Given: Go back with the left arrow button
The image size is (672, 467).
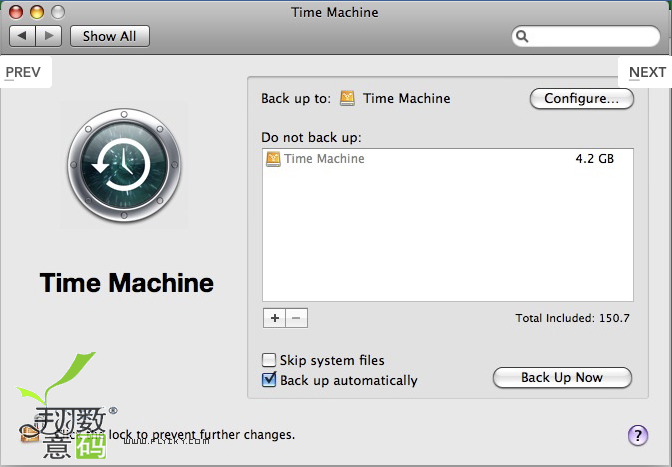Looking at the screenshot, I should (22, 36).
